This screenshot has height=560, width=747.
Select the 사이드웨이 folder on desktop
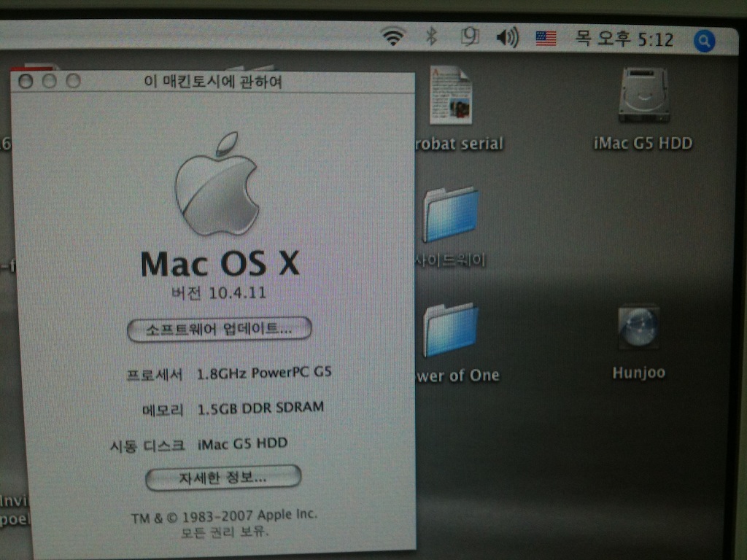coord(451,214)
